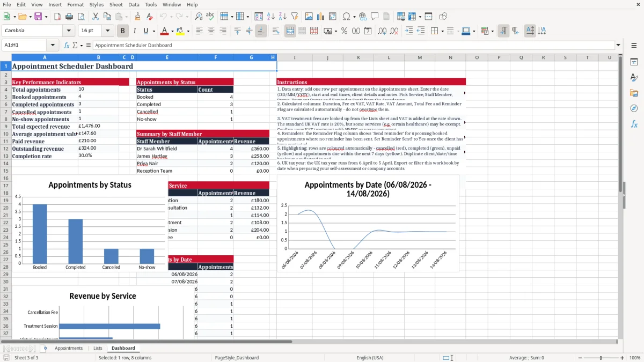The height and width of the screenshot is (362, 644).
Task: Click the Zoom In plus button
Action: click(622, 358)
